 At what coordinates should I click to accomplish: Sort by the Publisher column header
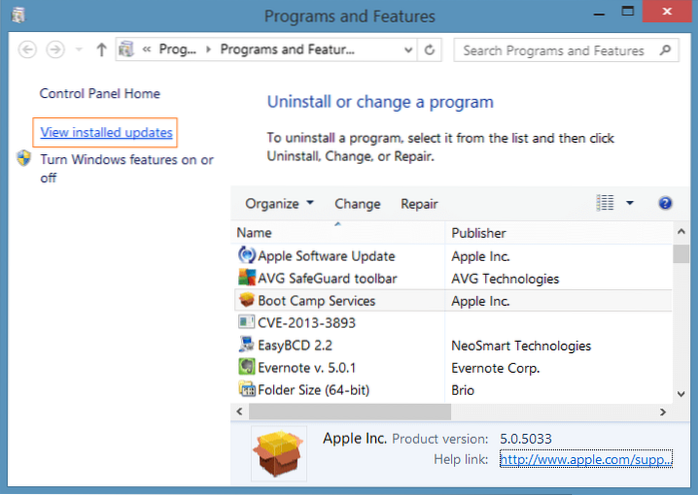[x=559, y=232]
